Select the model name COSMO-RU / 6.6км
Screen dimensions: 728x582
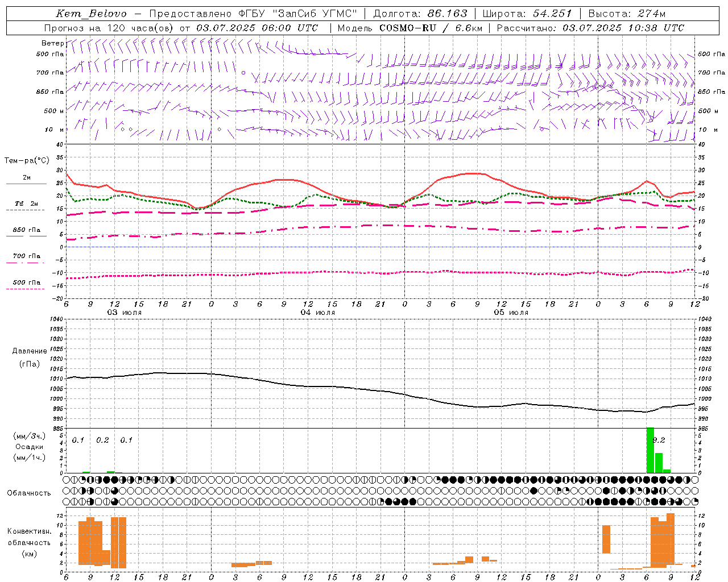coord(431,28)
